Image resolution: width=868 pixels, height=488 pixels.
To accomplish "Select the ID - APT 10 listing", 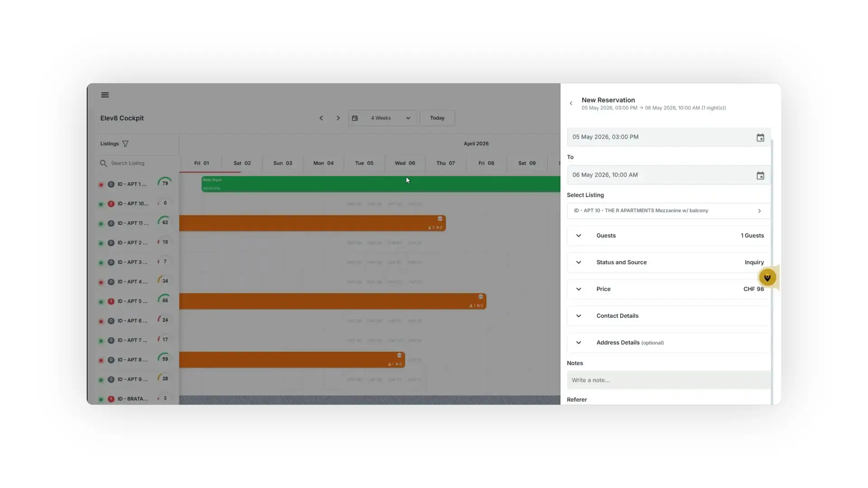I will 133,204.
